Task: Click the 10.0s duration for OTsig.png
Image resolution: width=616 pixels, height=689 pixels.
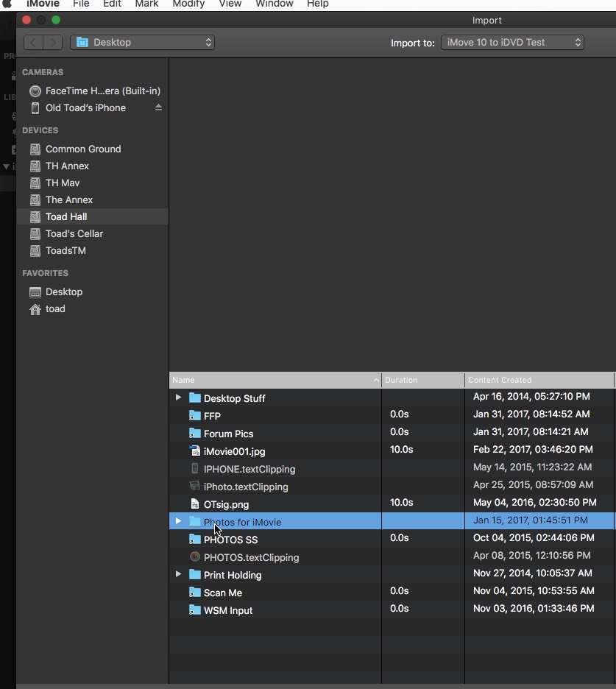Action: (x=402, y=502)
